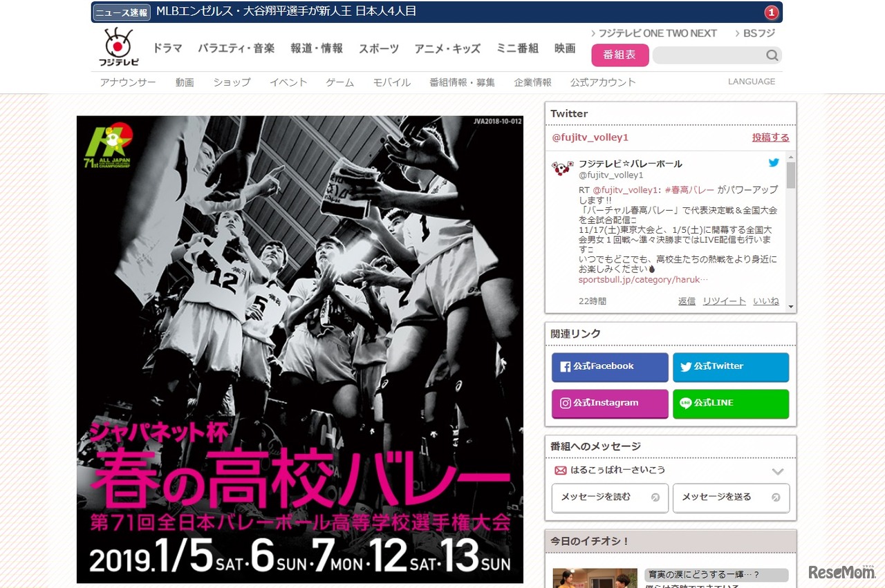Click the 公式Instagram button
Screen dimensions: 885x588
tap(610, 404)
